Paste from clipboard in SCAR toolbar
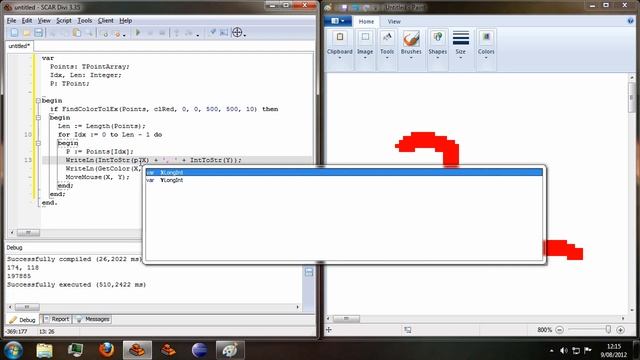The image size is (640, 360). click(x=76, y=33)
